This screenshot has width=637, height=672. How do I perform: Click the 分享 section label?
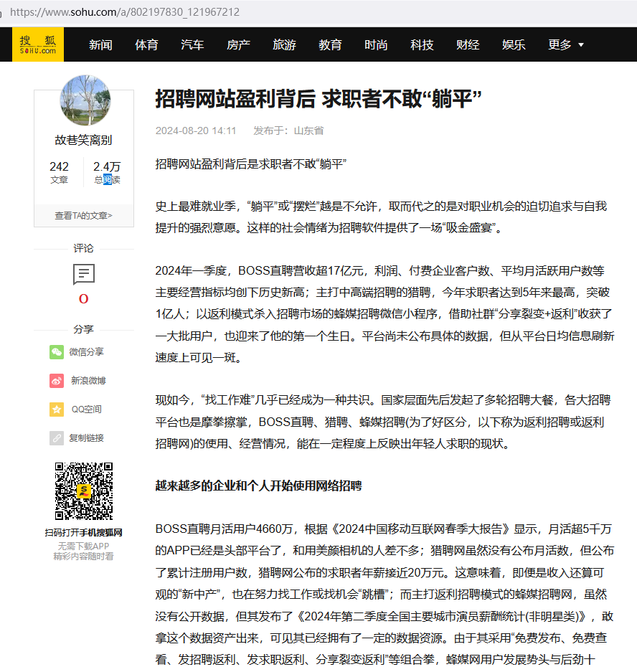pyautogui.click(x=83, y=329)
